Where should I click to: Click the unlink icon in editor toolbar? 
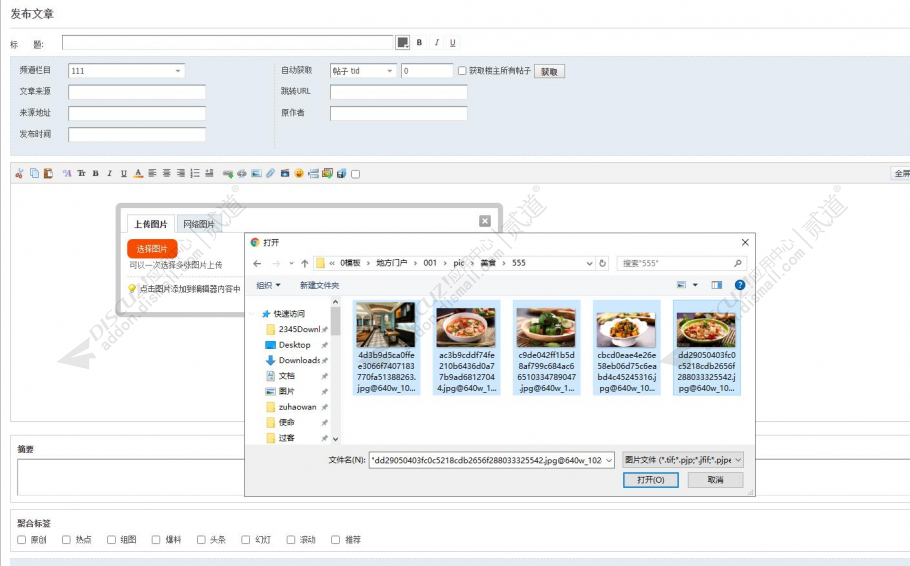point(242,173)
